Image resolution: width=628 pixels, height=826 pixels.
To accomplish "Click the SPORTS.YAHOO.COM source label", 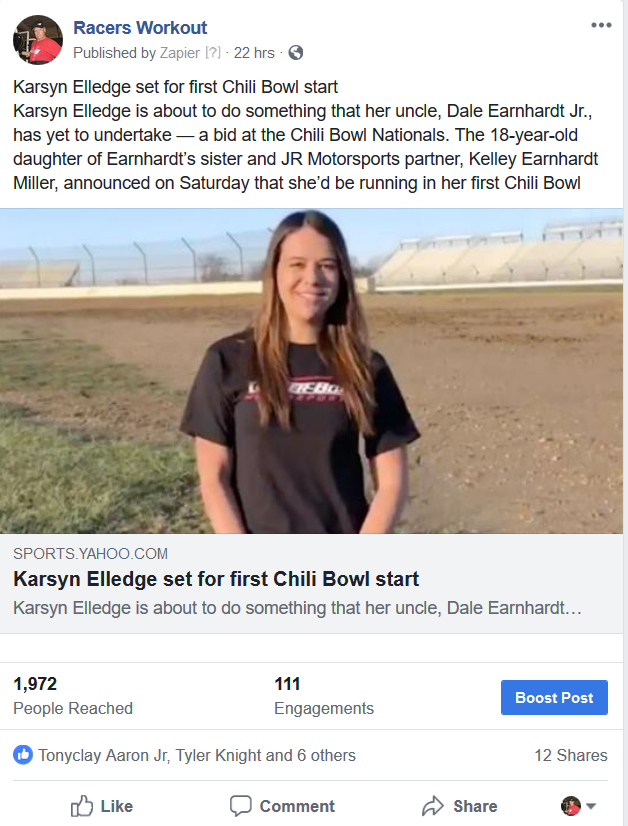I will (91, 554).
